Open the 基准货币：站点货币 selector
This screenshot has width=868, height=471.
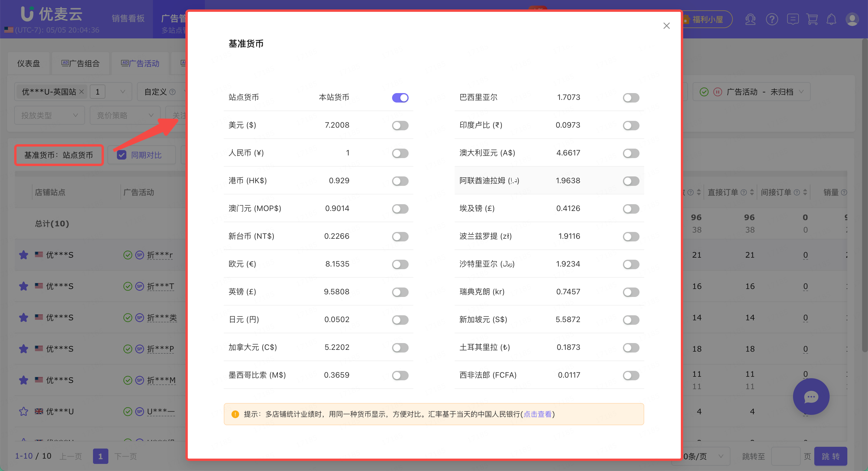pos(59,155)
